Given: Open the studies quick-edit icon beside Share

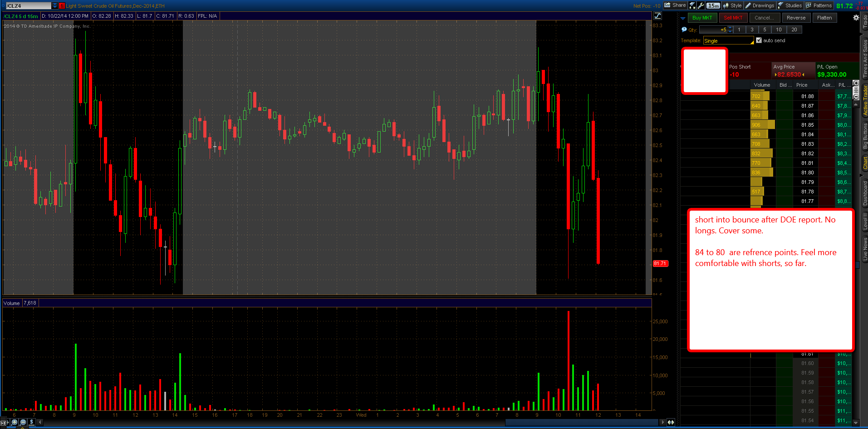Looking at the screenshot, I should coord(692,5).
